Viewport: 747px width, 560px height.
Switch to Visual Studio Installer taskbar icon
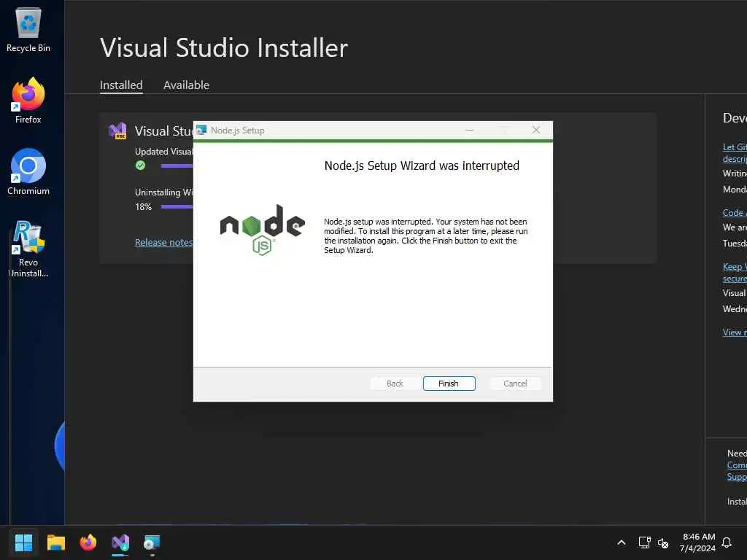pyautogui.click(x=120, y=542)
